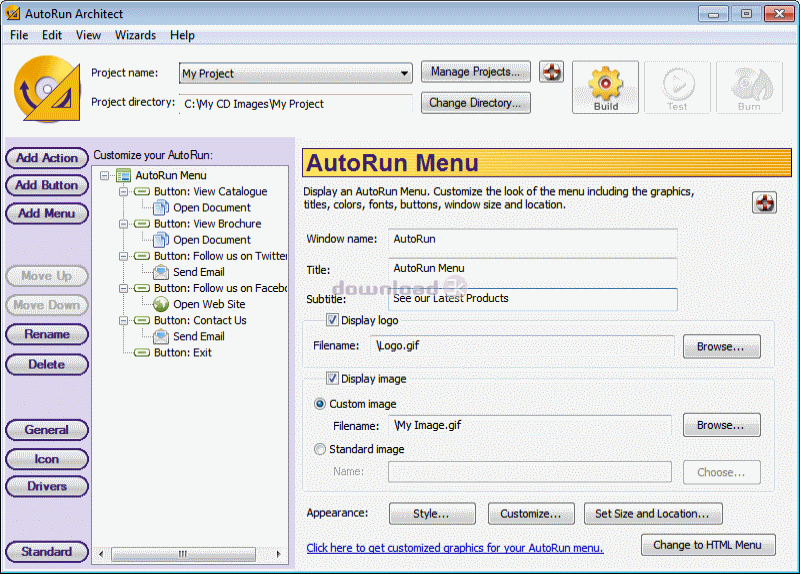The width and height of the screenshot is (800, 574).
Task: Collapse the Follow us on Facebook node
Action: click(123, 288)
